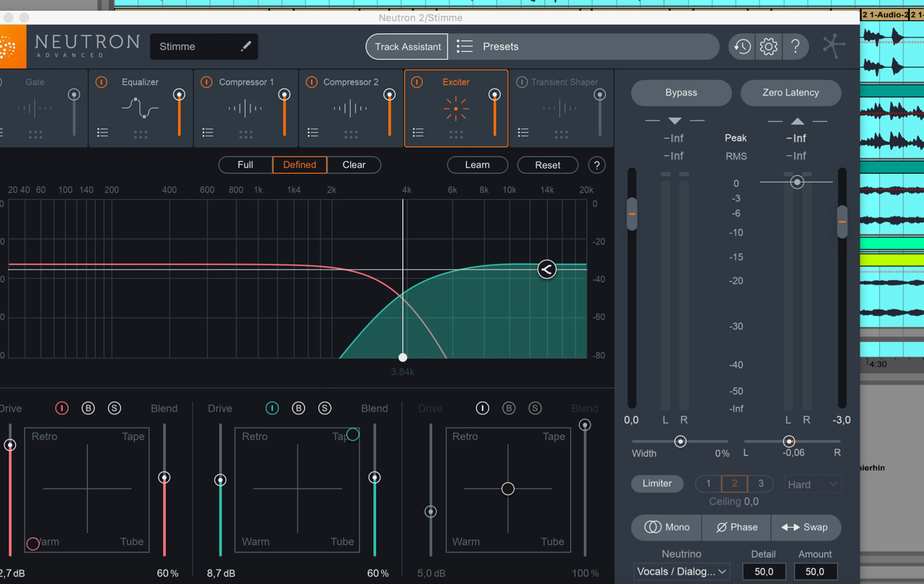Click the Bypass button
924x584 pixels.
(x=681, y=92)
